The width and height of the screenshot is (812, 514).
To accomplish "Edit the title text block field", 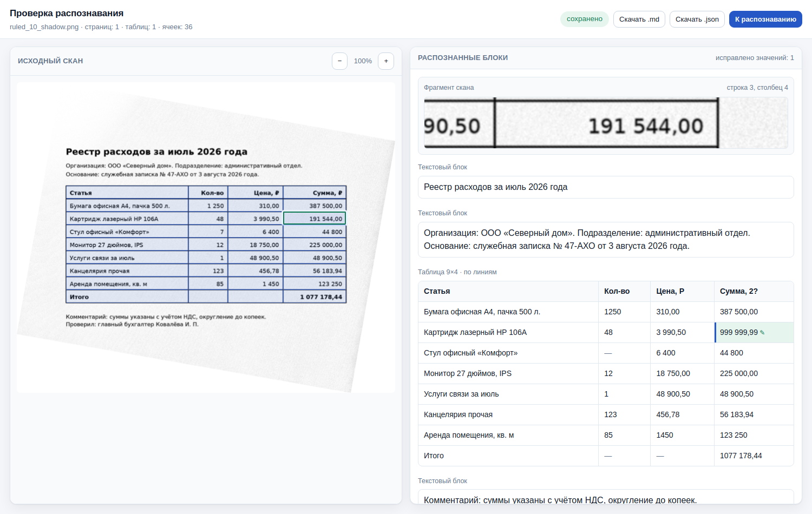I will (x=606, y=187).
